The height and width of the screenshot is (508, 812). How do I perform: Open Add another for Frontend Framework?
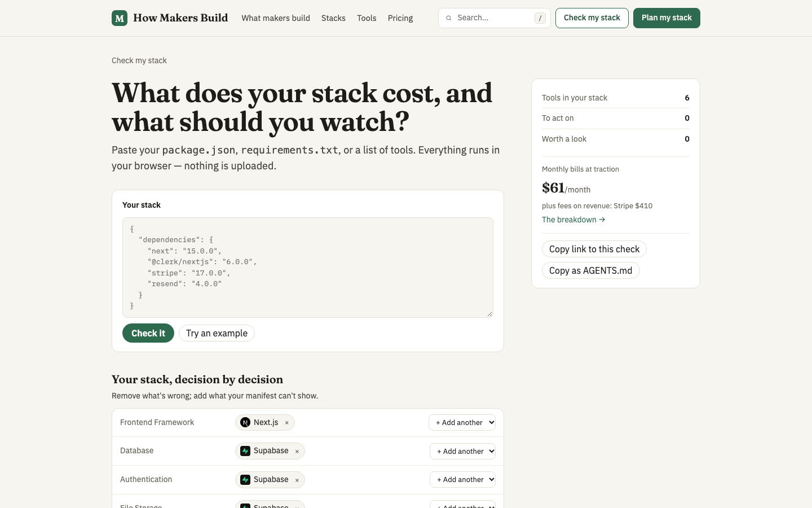click(462, 423)
